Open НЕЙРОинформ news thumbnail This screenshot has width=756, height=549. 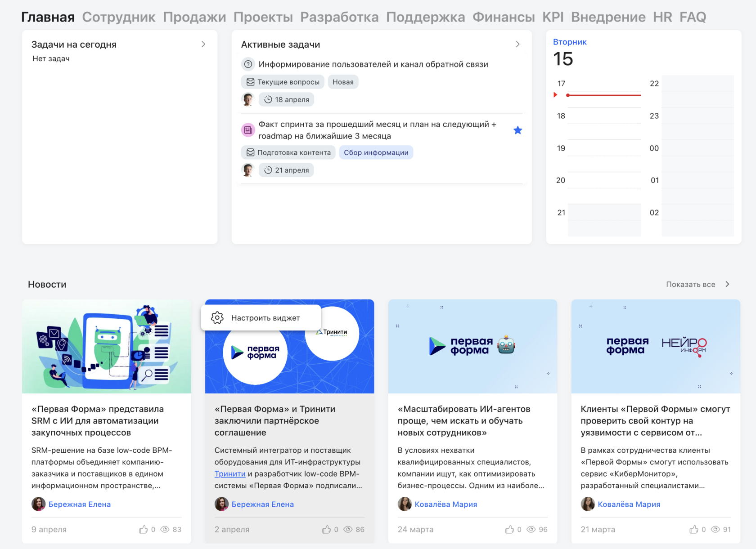pyautogui.click(x=656, y=346)
